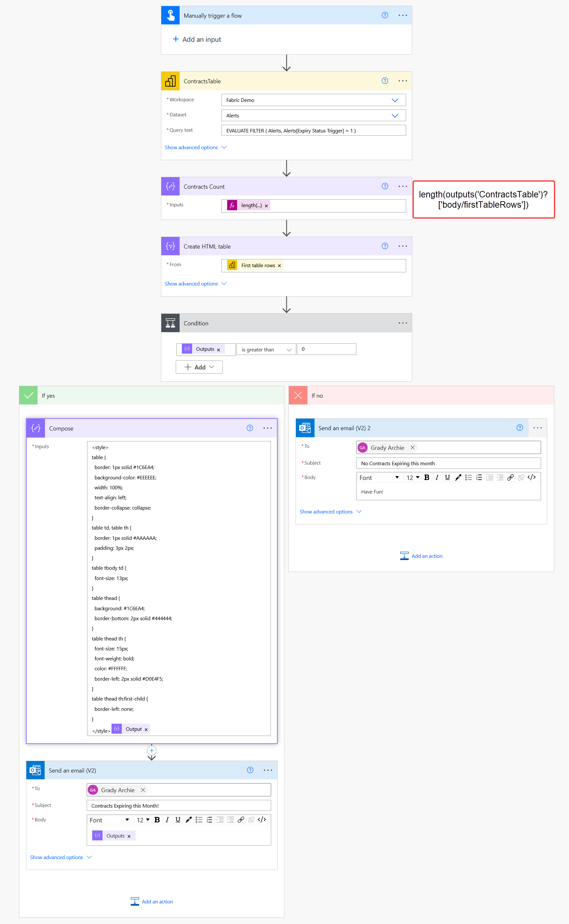Viewport: 569px width, 924px height.
Task: Remove the First table rows token
Action: pyautogui.click(x=279, y=266)
